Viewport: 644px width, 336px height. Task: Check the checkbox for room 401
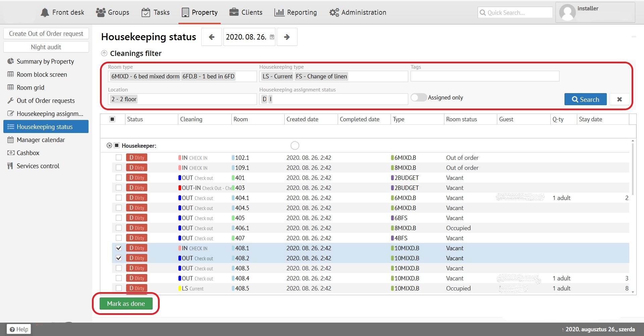pos(119,178)
